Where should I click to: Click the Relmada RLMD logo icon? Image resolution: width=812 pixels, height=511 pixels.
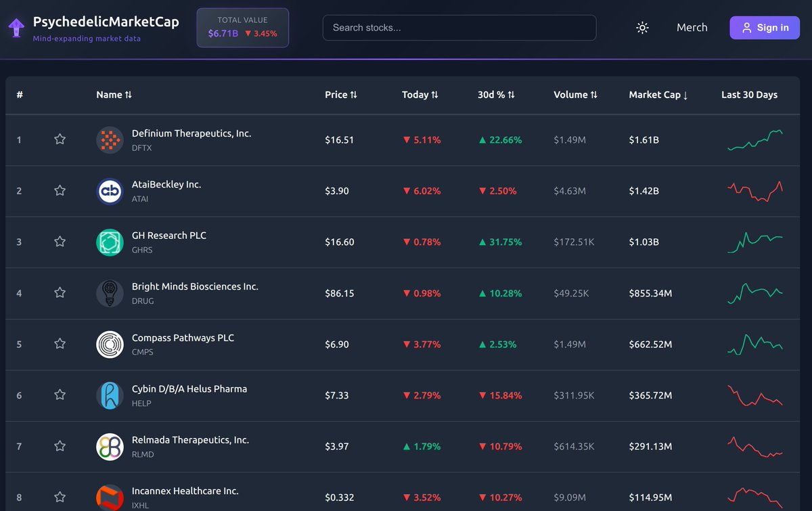tap(110, 447)
